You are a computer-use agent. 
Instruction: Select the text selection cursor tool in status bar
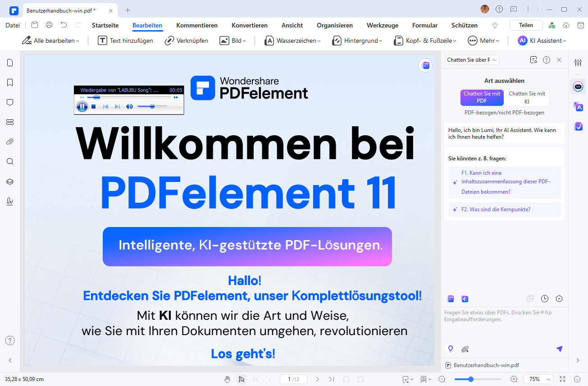242,379
